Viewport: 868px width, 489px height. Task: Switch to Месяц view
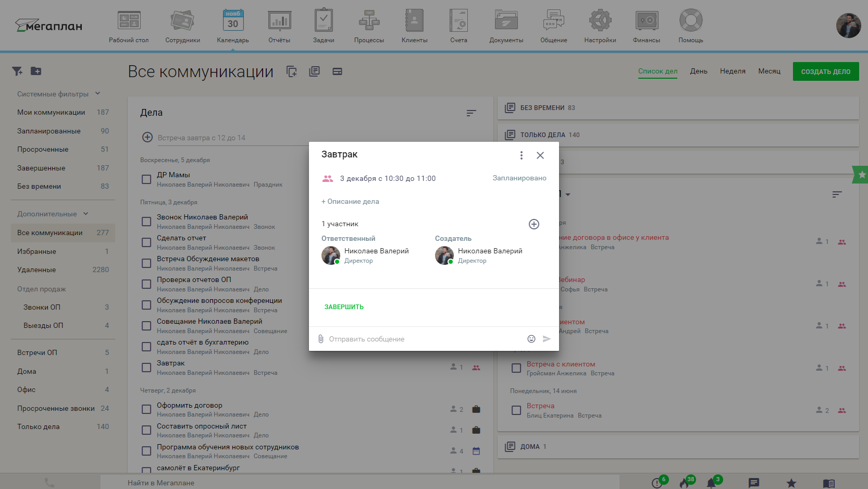769,71
